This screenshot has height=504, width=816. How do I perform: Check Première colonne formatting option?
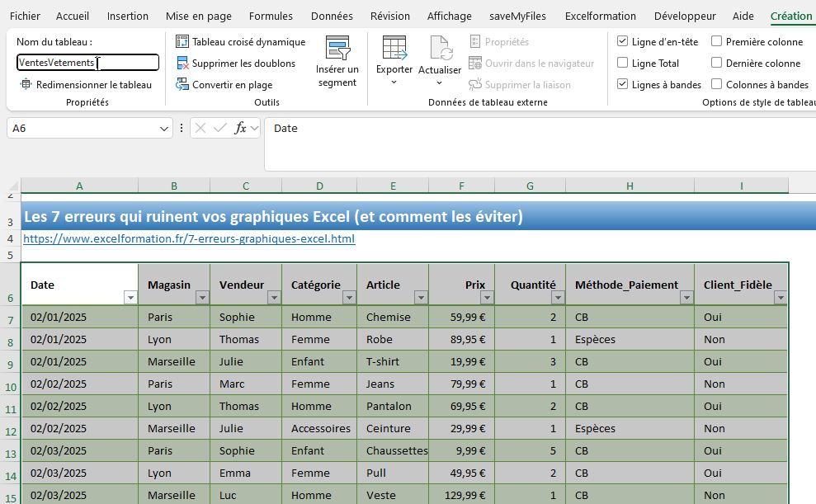[719, 40]
